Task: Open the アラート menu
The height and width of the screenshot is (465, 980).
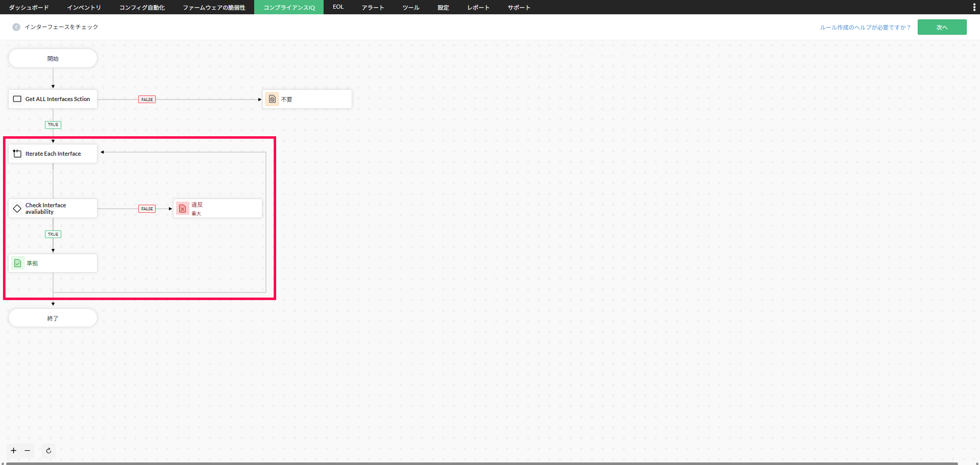Action: click(x=373, y=7)
